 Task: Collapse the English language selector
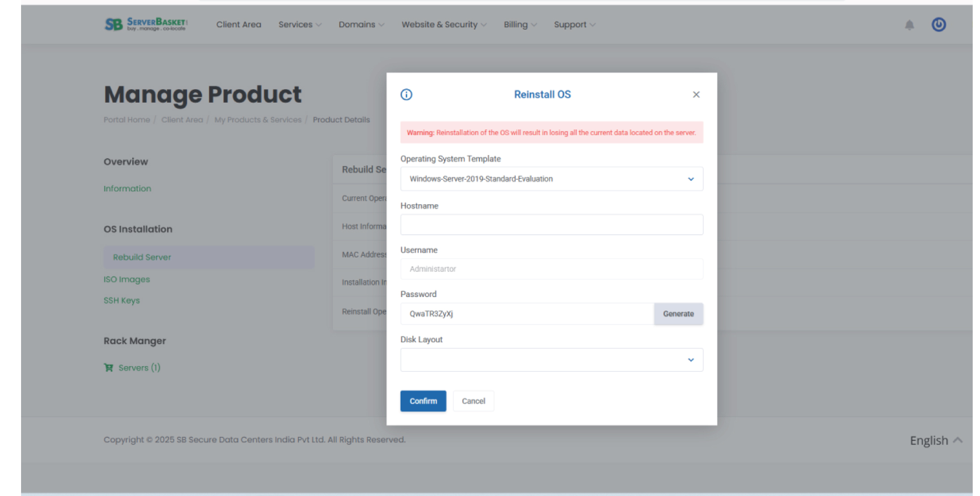tap(936, 440)
